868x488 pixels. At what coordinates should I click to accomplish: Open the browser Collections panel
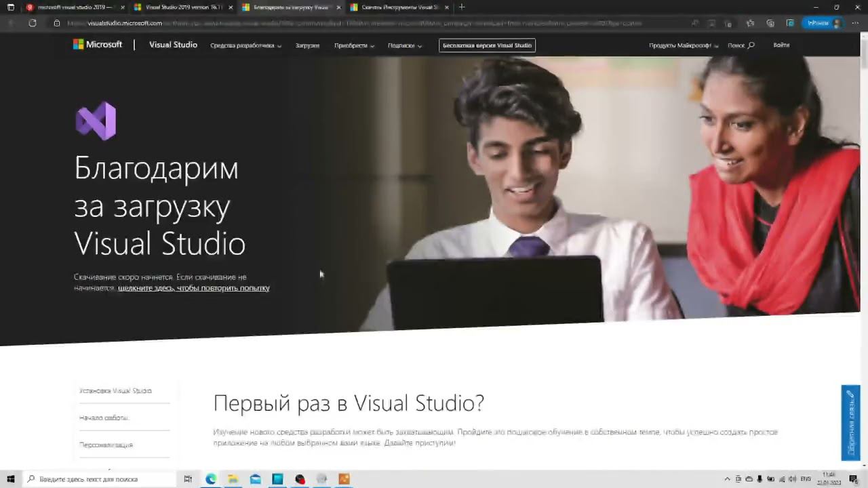770,23
